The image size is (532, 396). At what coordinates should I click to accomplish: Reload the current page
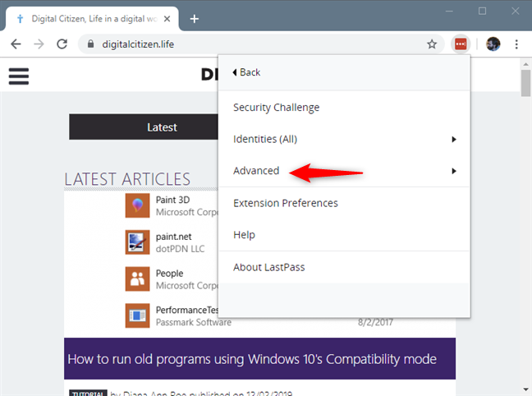[x=62, y=44]
